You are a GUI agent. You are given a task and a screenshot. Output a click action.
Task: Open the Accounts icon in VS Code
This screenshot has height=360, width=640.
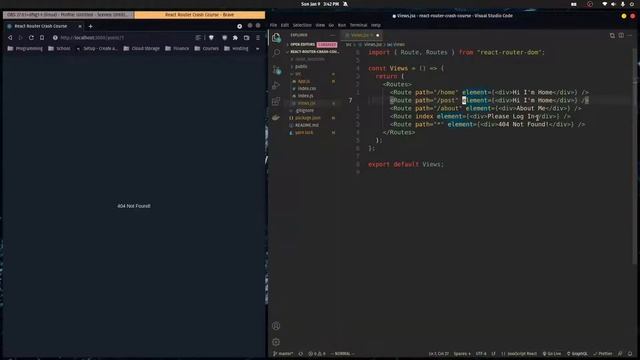coord(276,326)
